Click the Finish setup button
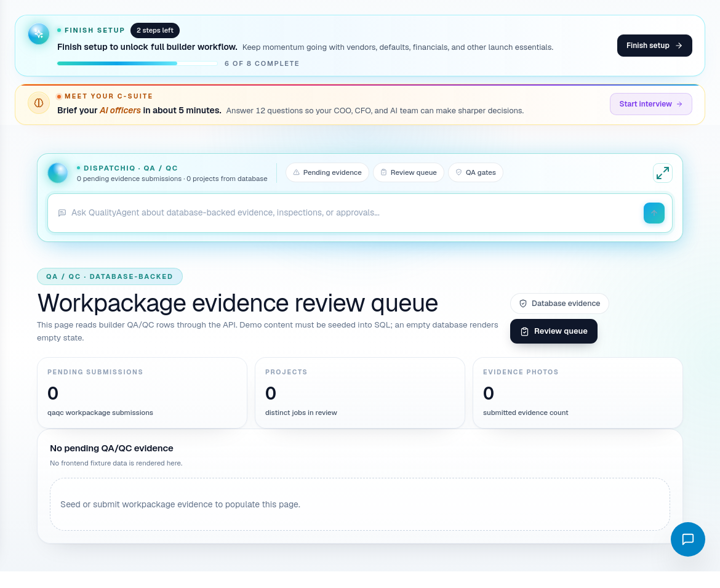The width and height of the screenshot is (720, 588). pyautogui.click(x=654, y=46)
